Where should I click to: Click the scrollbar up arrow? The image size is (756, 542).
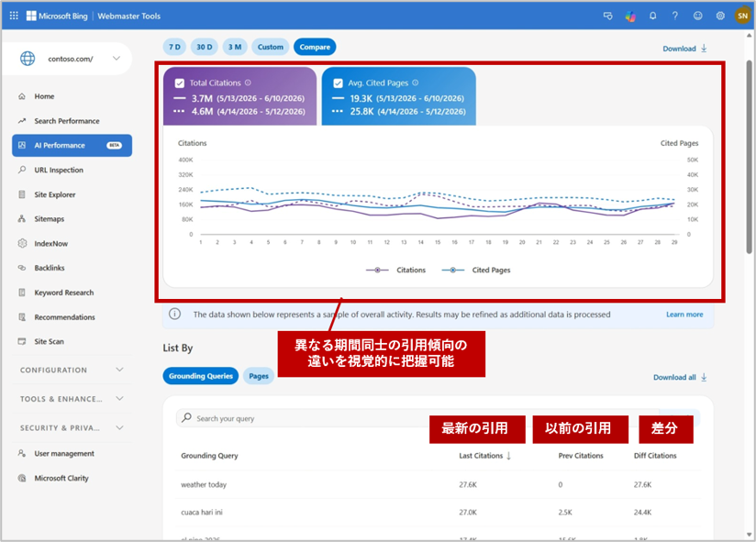point(749,35)
